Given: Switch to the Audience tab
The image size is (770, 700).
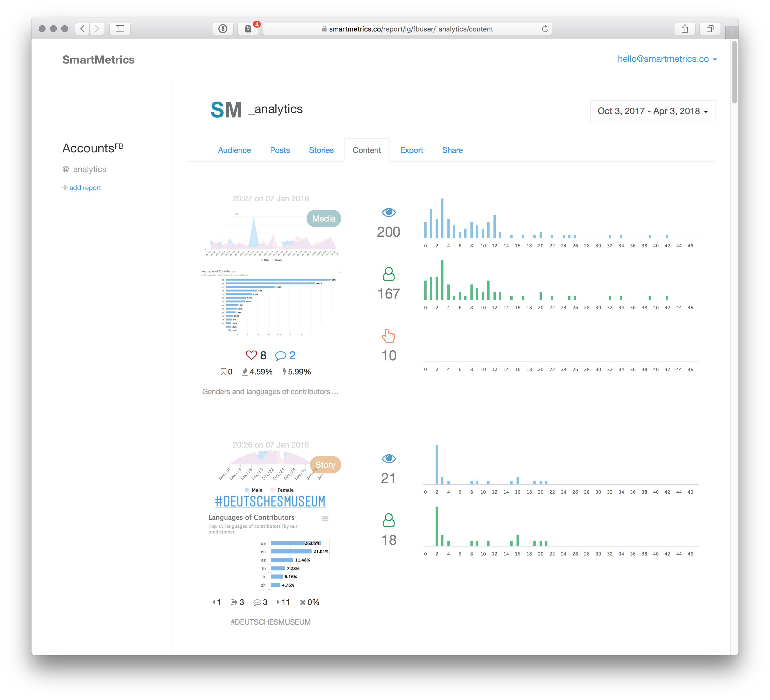Looking at the screenshot, I should tap(234, 150).
